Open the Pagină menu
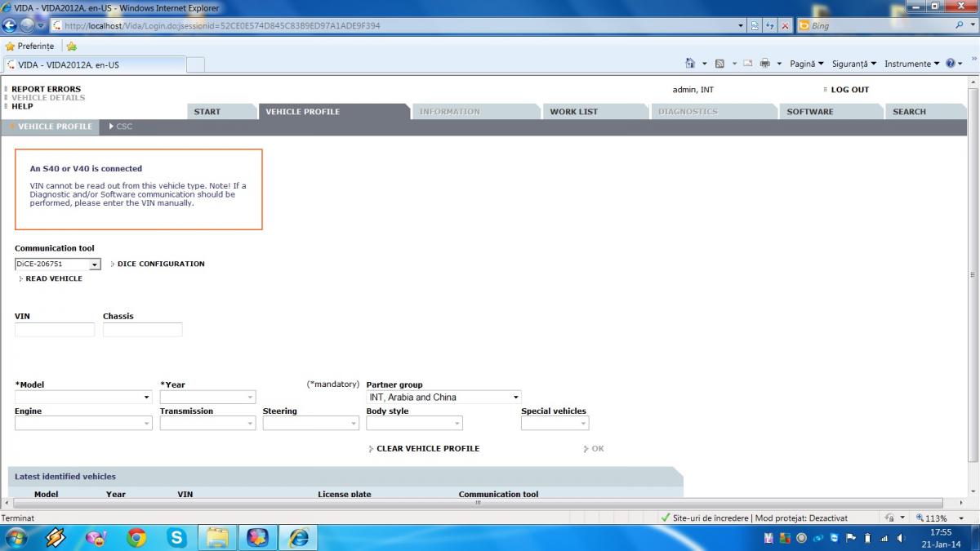 coord(807,64)
